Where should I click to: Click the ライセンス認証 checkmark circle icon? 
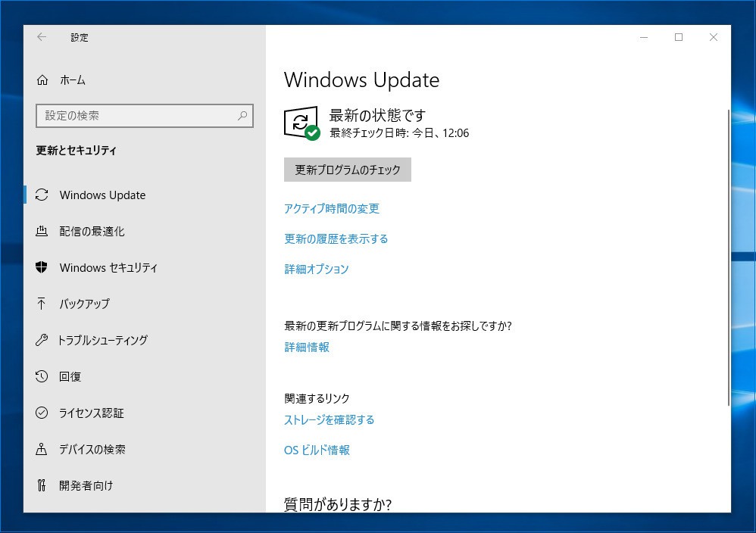tap(42, 413)
